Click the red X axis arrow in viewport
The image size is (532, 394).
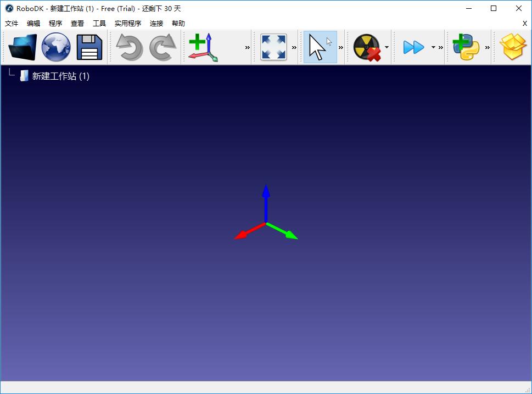coord(249,232)
